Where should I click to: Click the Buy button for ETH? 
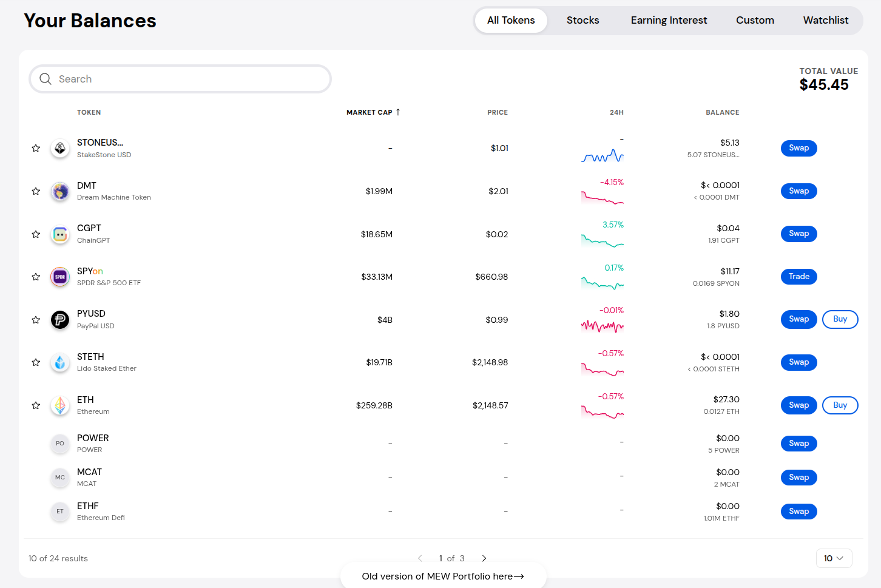pos(840,405)
